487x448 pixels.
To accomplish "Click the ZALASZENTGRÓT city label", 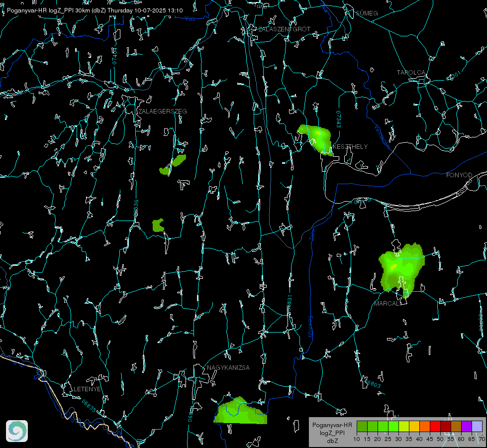I will 284,29.
